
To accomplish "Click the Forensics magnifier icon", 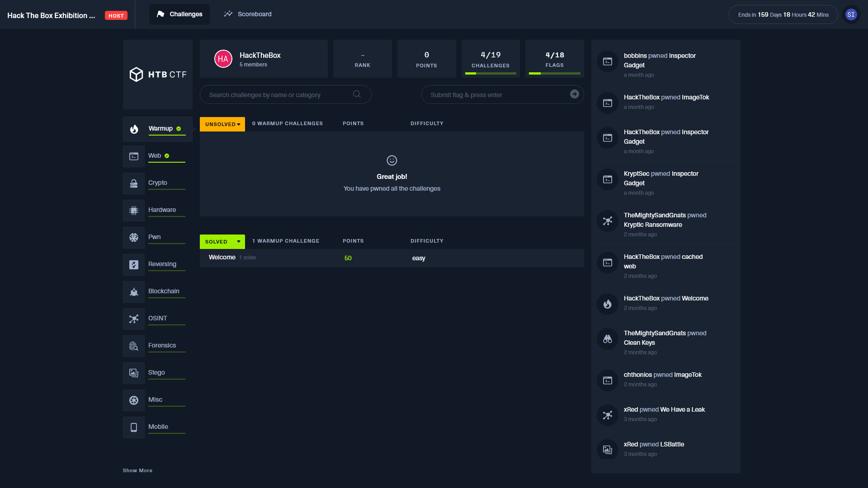I will [134, 346].
